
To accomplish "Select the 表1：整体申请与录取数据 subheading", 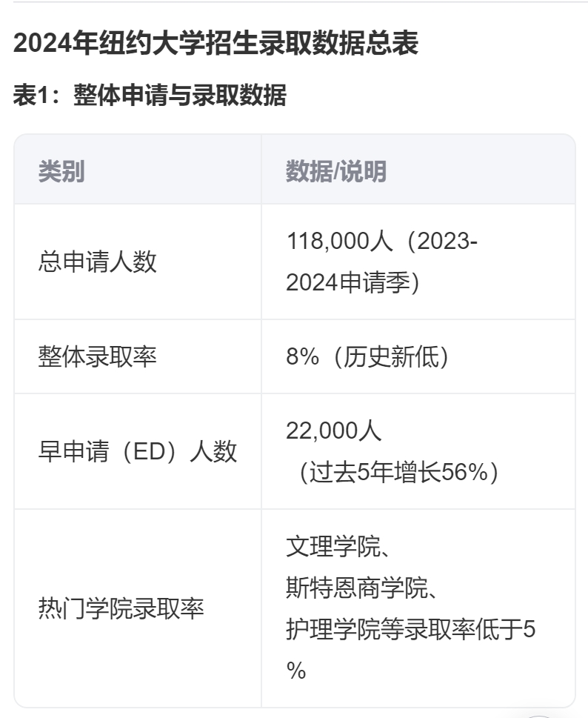I will 150,96.
